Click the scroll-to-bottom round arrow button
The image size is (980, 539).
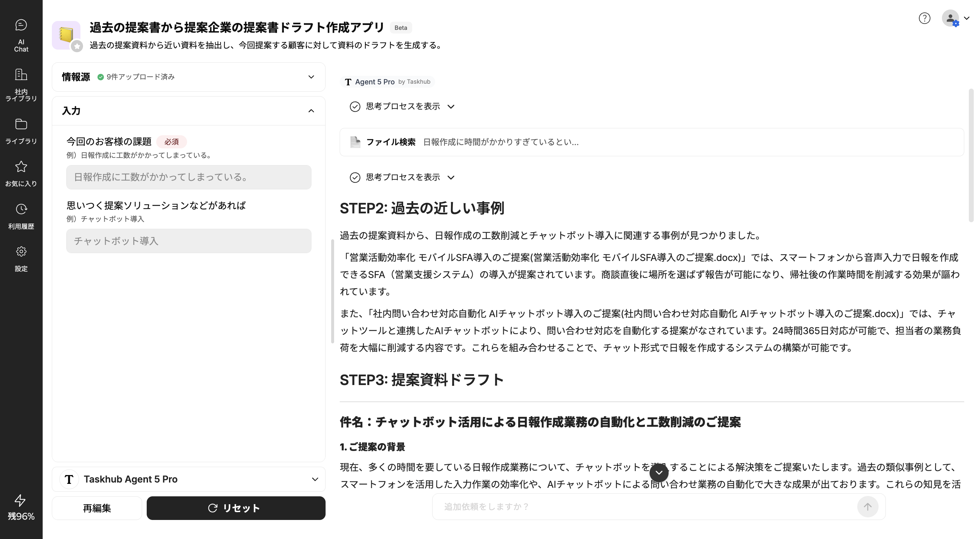coord(659,473)
